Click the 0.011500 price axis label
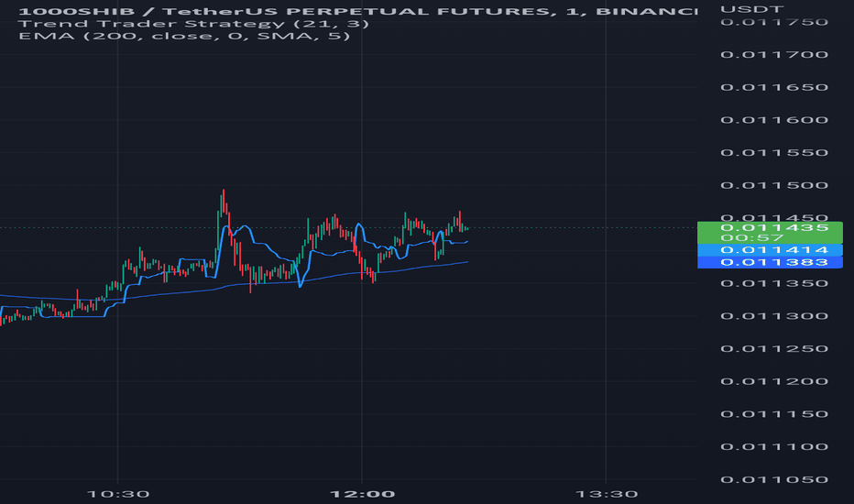854x504 pixels. coord(774,185)
